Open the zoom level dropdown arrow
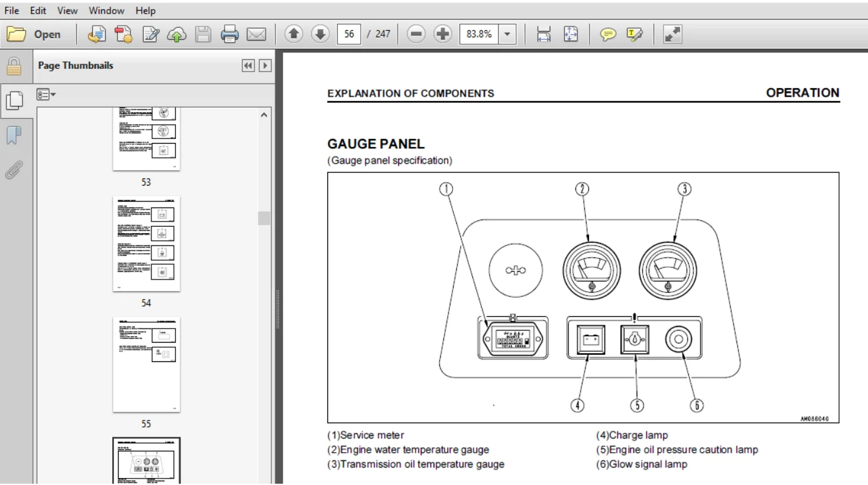Image resolution: width=868 pixels, height=485 pixels. 508,35
